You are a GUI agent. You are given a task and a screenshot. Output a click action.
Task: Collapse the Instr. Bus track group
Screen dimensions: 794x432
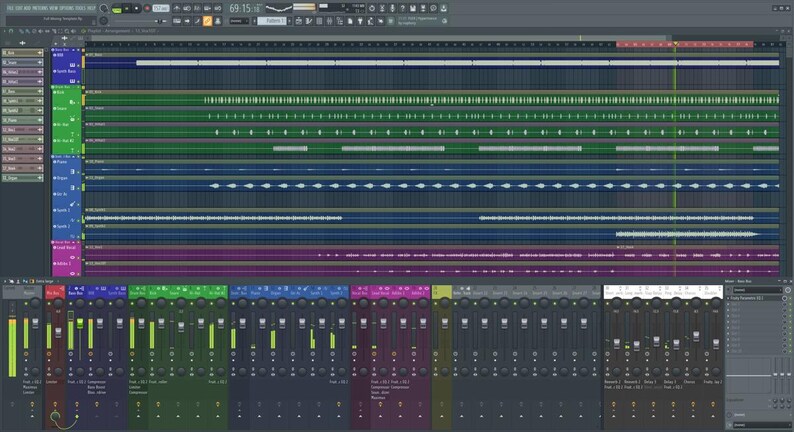[x=73, y=157]
